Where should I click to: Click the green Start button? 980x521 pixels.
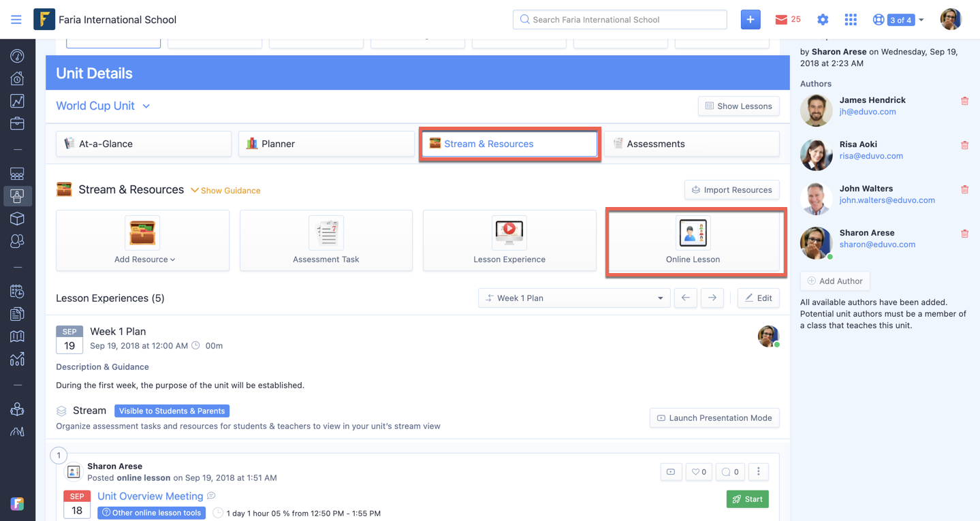747,499
